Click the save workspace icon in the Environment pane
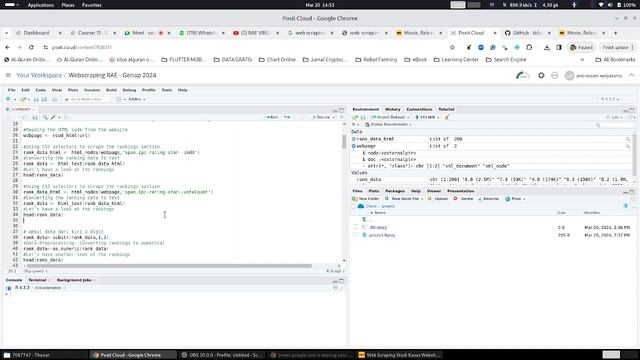Viewport: 640px width, 360px height. pyautogui.click(x=363, y=118)
